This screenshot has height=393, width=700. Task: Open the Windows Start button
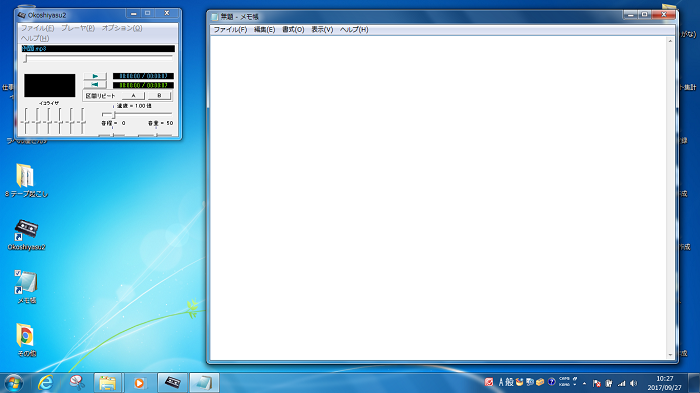pyautogui.click(x=13, y=383)
